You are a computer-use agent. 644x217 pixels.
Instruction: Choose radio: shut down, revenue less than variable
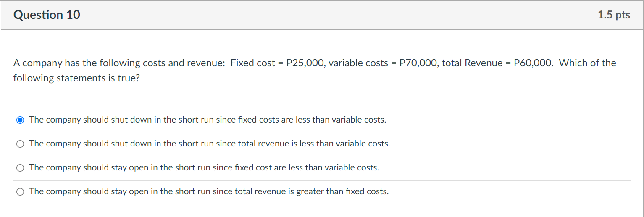20,144
